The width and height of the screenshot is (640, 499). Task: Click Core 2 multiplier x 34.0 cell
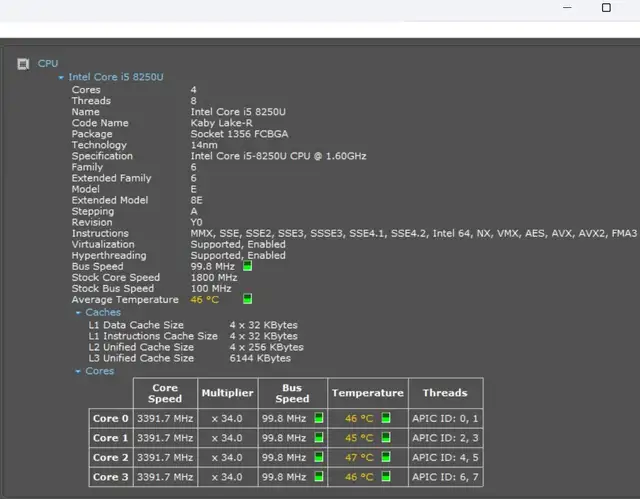227,457
